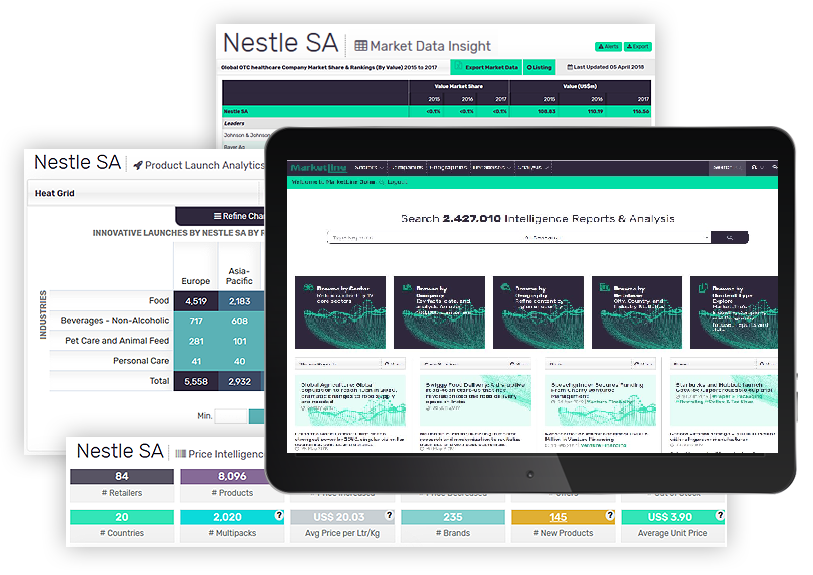Click the Refine Chart button in Heat Grid
Screen dimensions: 813x575
(x=220, y=216)
